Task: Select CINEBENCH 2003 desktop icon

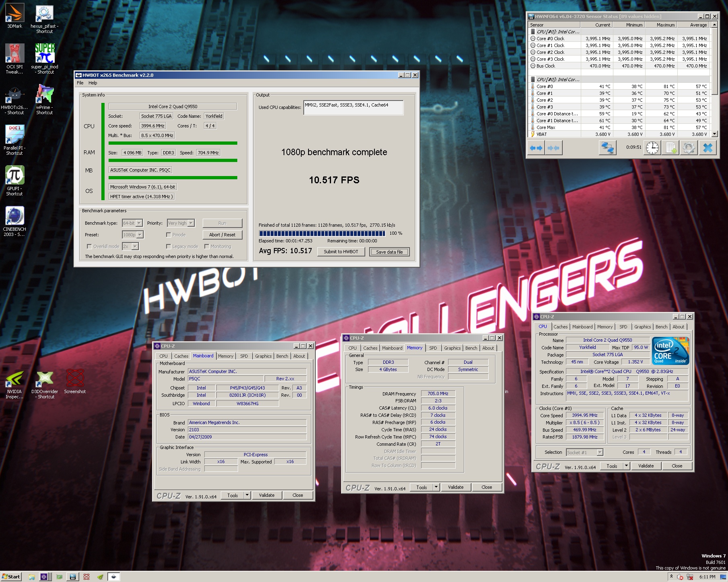Action: point(14,222)
